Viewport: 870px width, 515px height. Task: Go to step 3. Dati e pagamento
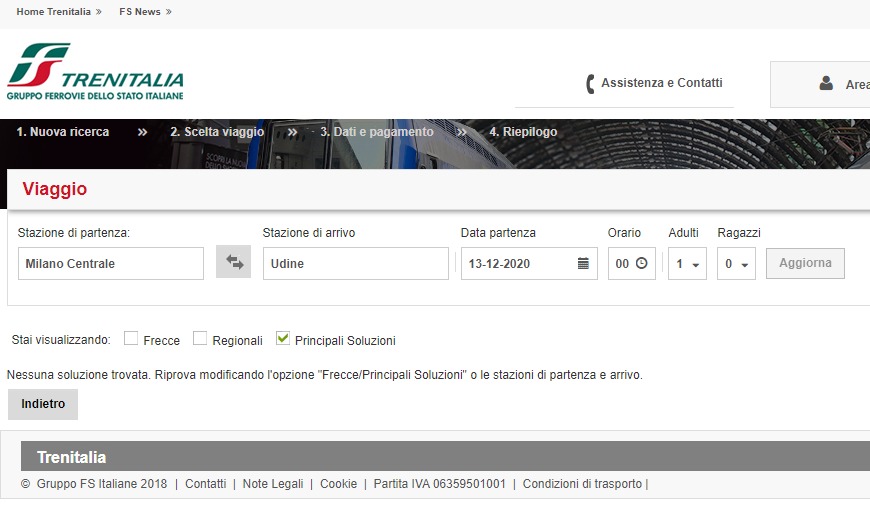(377, 132)
